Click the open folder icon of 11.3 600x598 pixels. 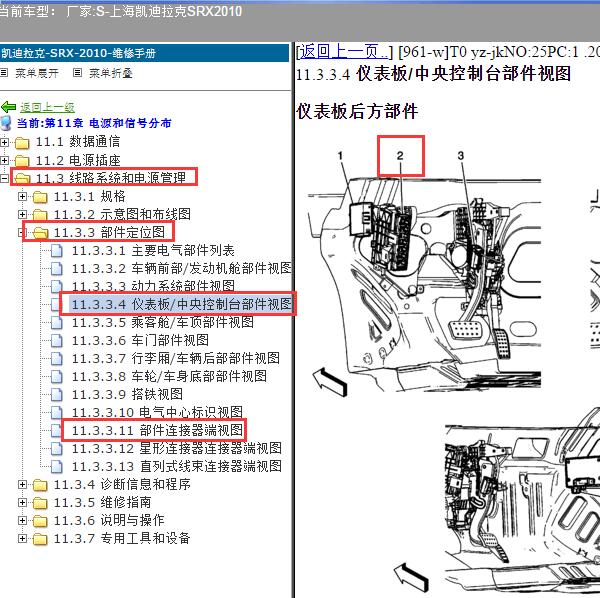pyautogui.click(x=22, y=178)
